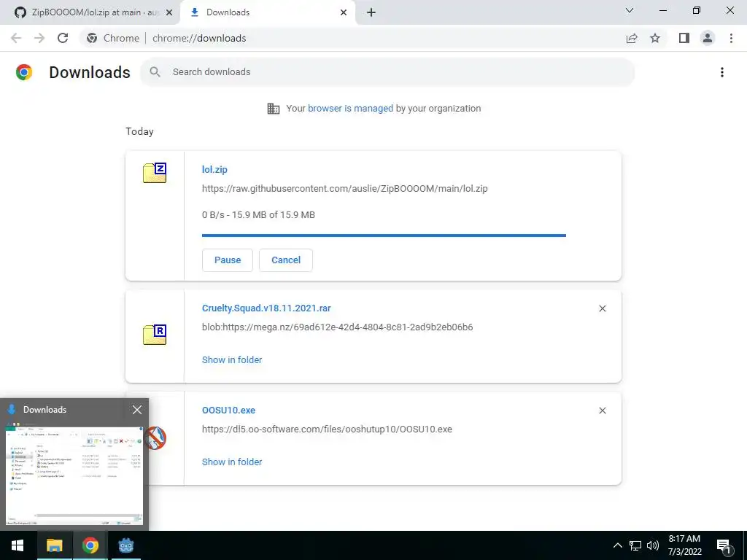This screenshot has height=560, width=747.
Task: Click the 'Today' date heading
Action: [x=139, y=131]
